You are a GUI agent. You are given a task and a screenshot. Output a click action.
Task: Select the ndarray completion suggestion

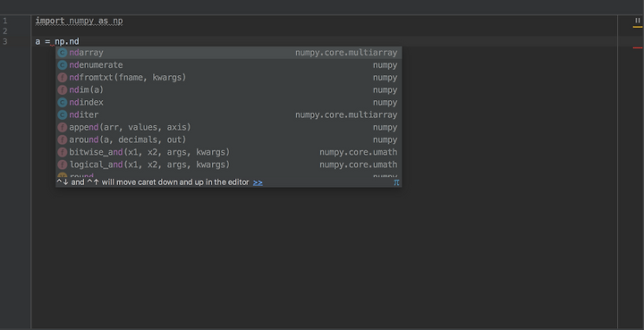[229, 53]
